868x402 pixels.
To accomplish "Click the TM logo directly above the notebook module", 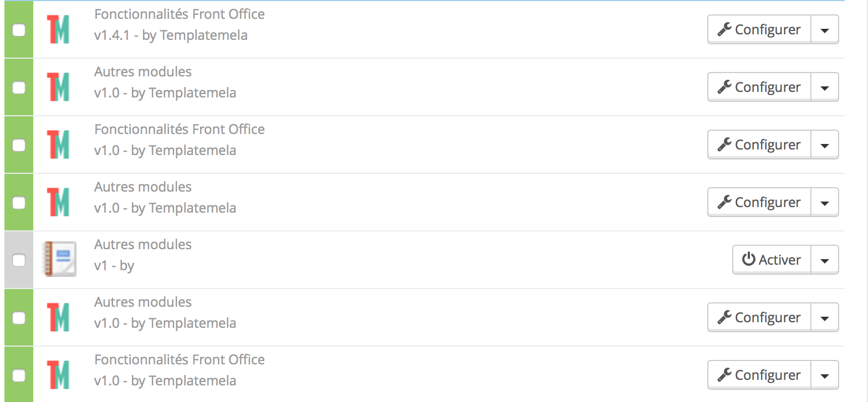I will [x=58, y=202].
